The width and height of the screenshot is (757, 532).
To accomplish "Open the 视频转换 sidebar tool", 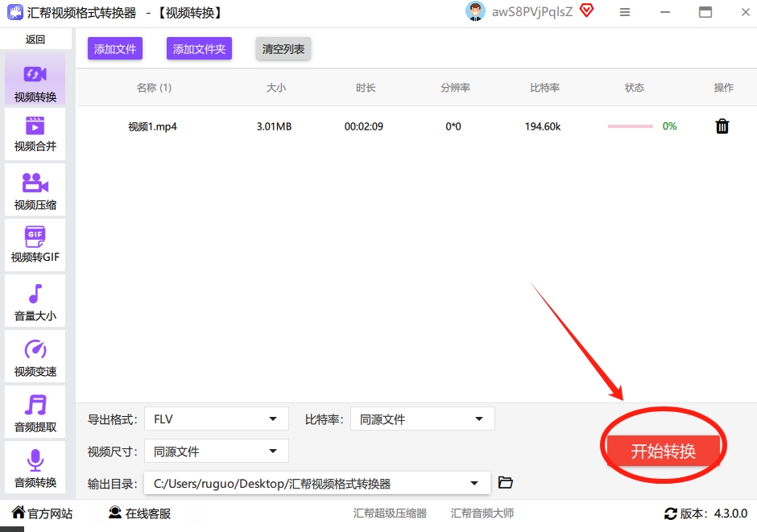I will [35, 80].
